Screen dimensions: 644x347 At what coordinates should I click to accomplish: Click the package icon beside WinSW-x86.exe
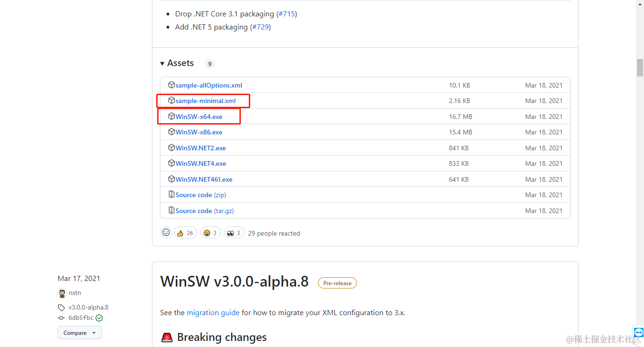pyautogui.click(x=172, y=132)
